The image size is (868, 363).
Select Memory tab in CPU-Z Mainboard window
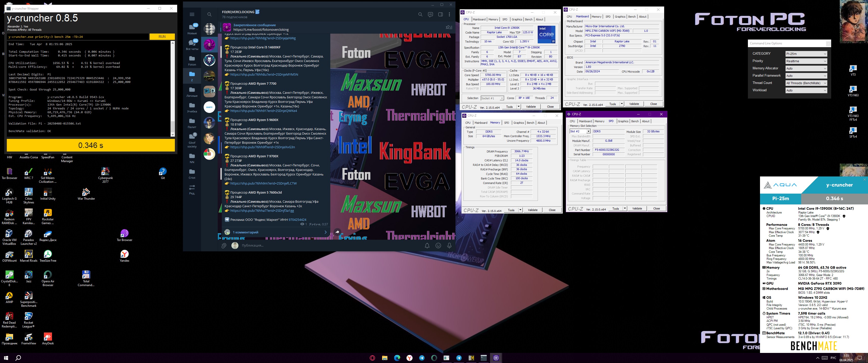tap(596, 16)
